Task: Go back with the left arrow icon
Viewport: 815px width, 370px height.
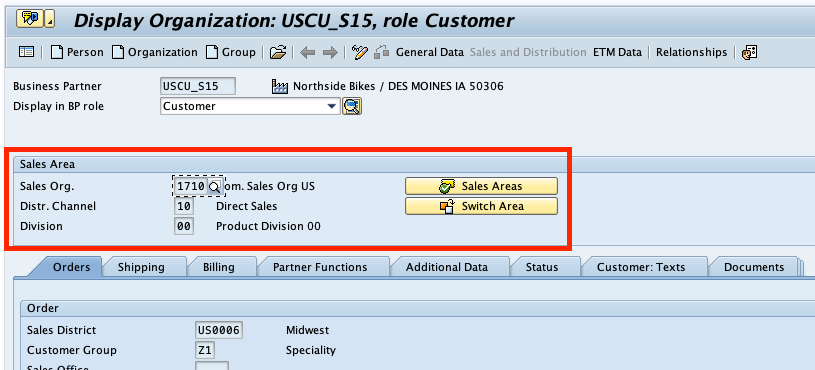Action: click(x=308, y=52)
